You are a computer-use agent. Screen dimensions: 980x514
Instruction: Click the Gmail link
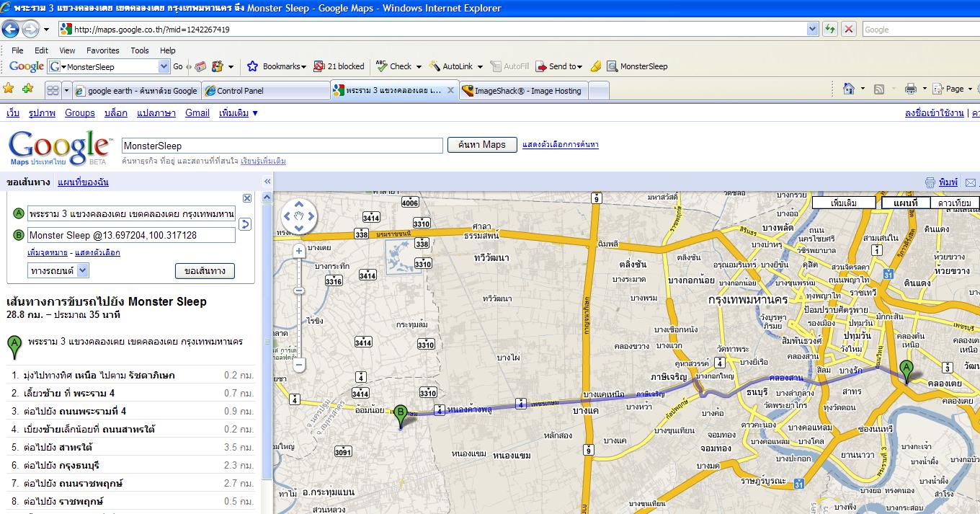point(197,113)
